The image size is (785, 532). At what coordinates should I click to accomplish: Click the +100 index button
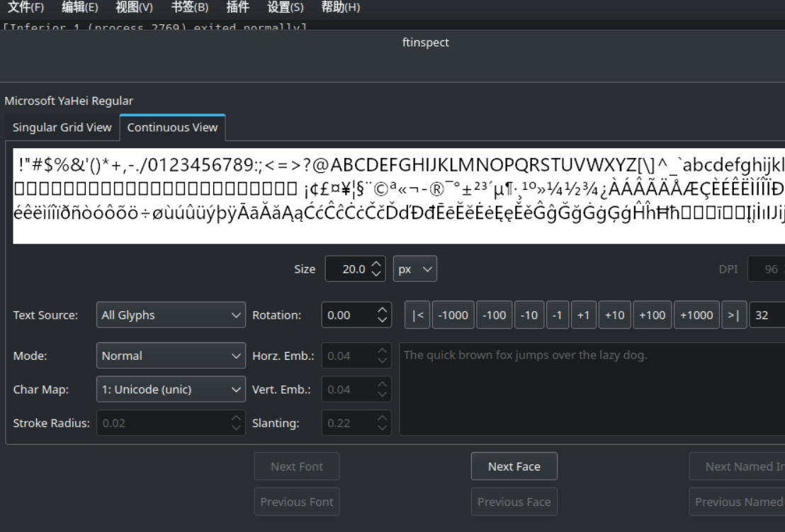pos(653,315)
